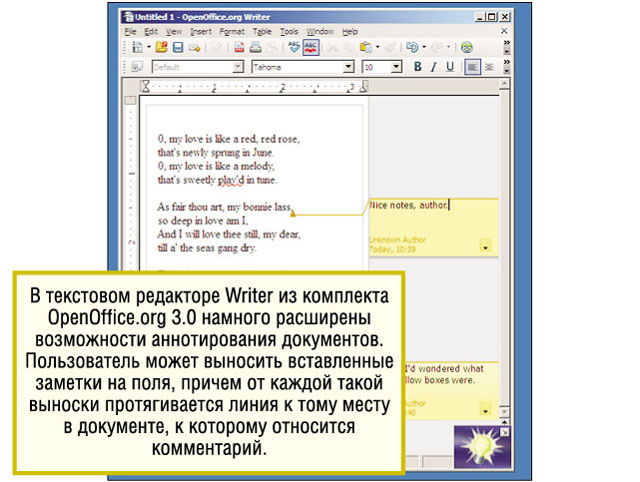Click the Open file folder icon
The width and height of the screenshot is (640, 482).
[x=162, y=47]
